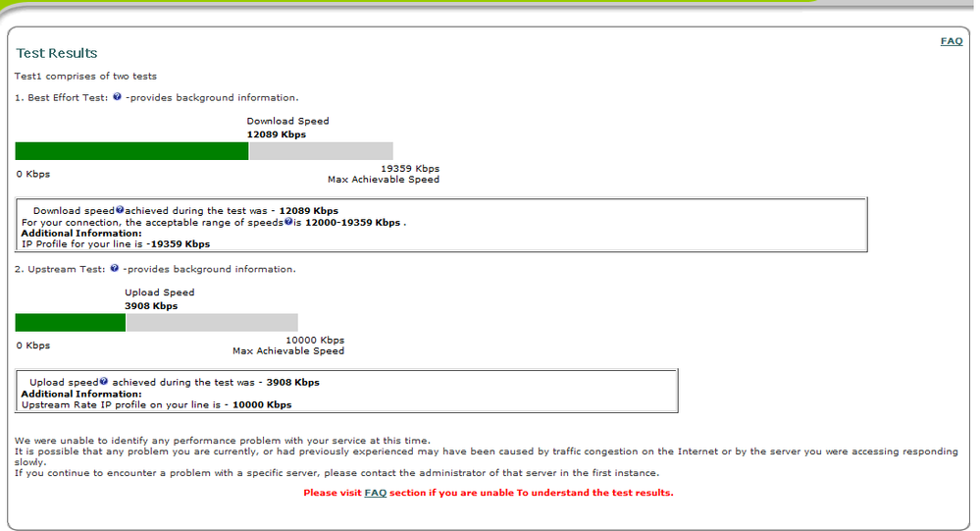
Task: Click help icon beside Best Effort Test
Action: coord(117,97)
